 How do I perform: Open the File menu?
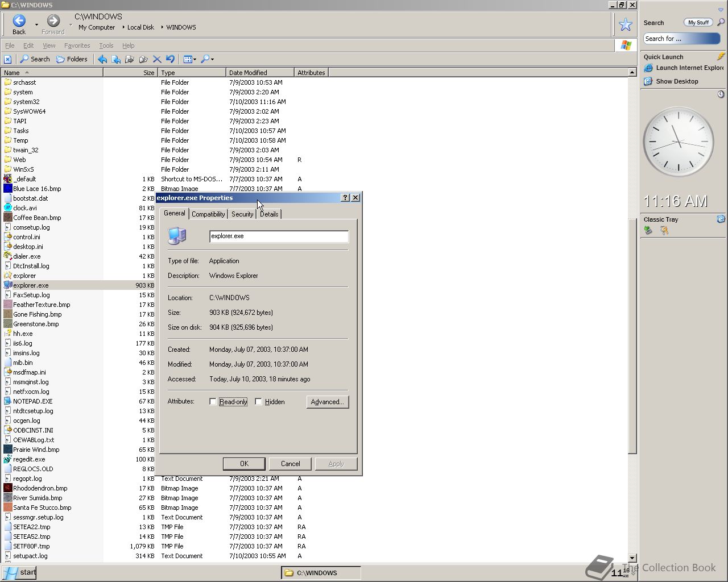coord(10,45)
